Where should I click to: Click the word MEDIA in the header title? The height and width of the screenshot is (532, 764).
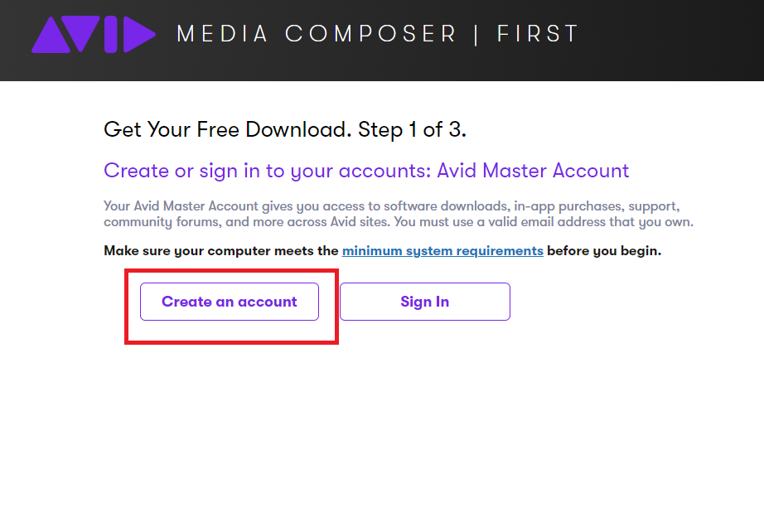222,34
